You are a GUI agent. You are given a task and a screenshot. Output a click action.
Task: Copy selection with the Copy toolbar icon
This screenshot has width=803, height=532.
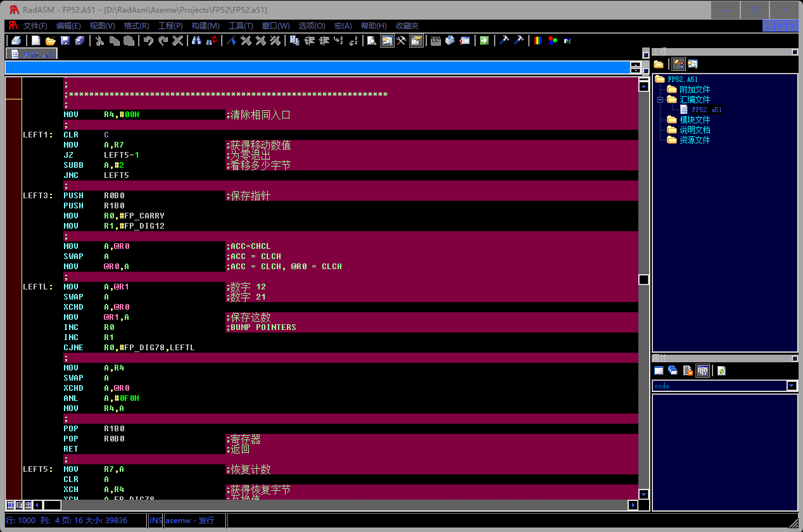tap(114, 41)
